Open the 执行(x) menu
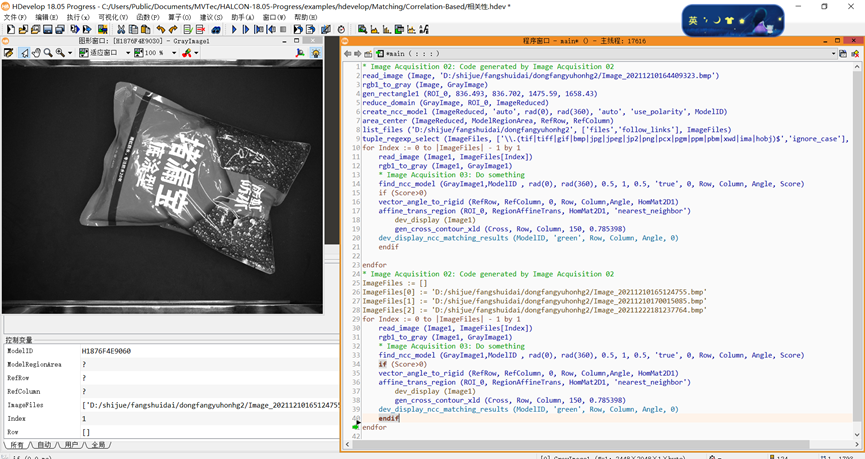865x459 pixels. (x=78, y=17)
